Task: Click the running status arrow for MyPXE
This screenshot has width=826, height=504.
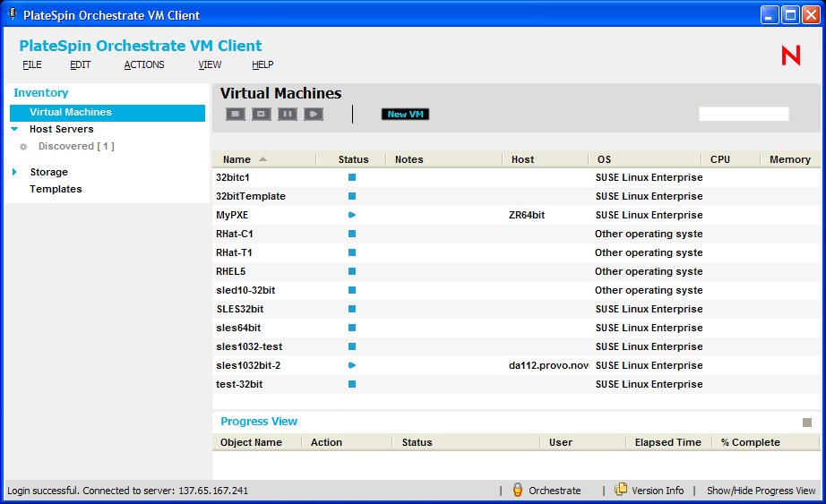Action: coord(352,215)
